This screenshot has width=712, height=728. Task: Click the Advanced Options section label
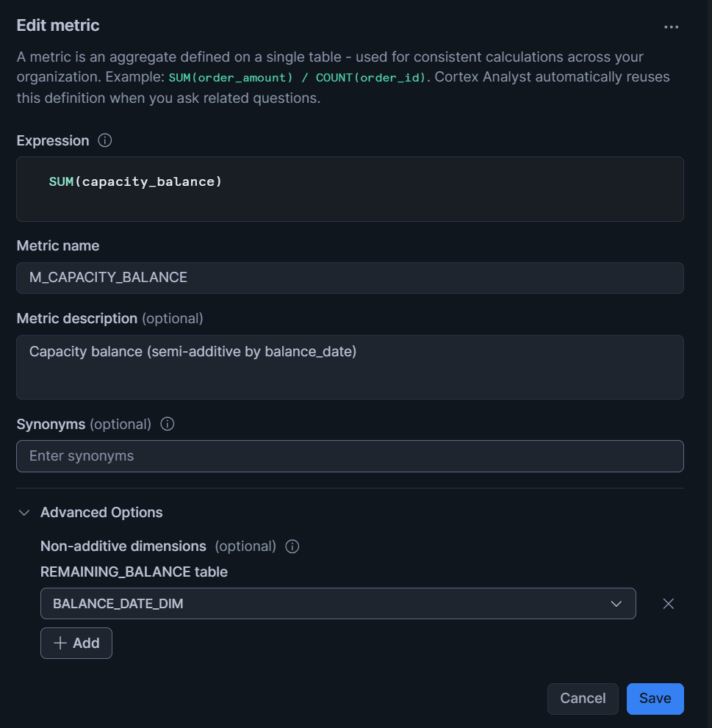click(101, 513)
